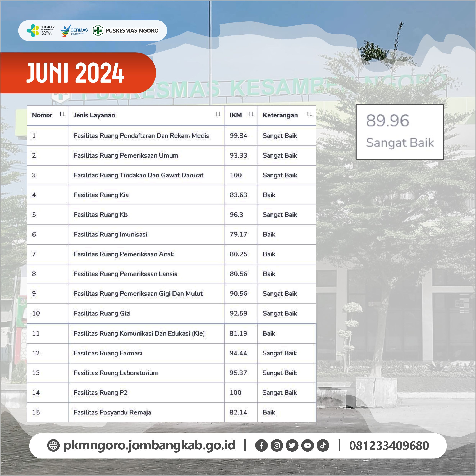Click the PUSKESMAS NGORO header text

coord(132,30)
